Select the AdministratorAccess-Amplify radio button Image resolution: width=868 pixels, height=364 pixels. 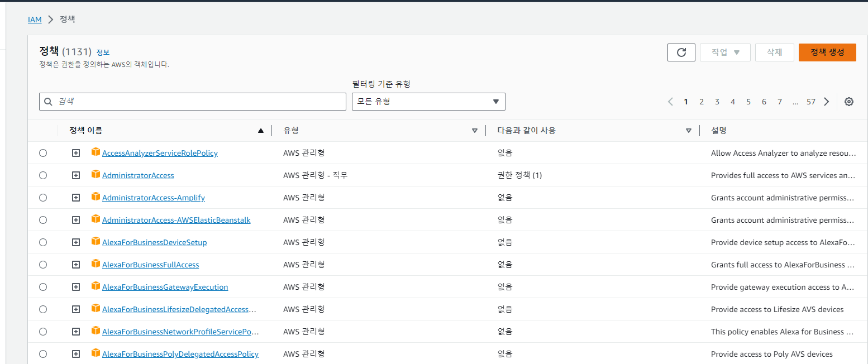pyautogui.click(x=43, y=198)
